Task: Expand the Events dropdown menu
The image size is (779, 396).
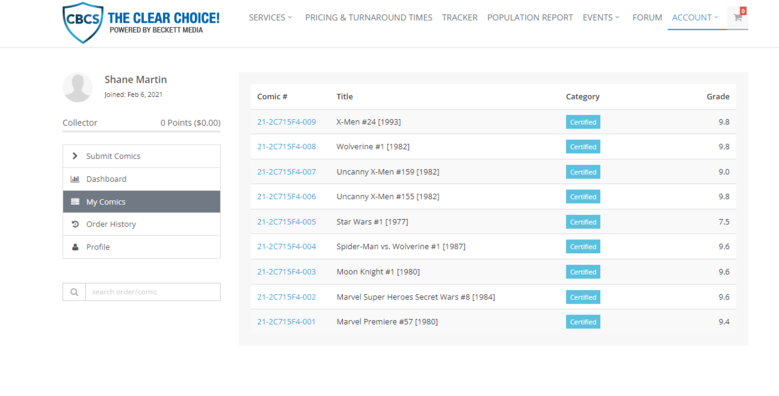Action: pyautogui.click(x=601, y=17)
